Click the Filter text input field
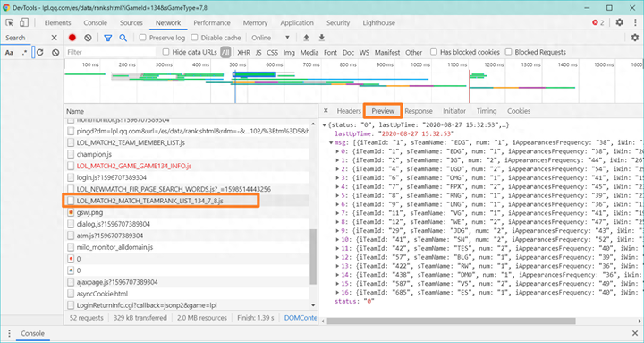Screen dimensions: 644x343 (111, 52)
